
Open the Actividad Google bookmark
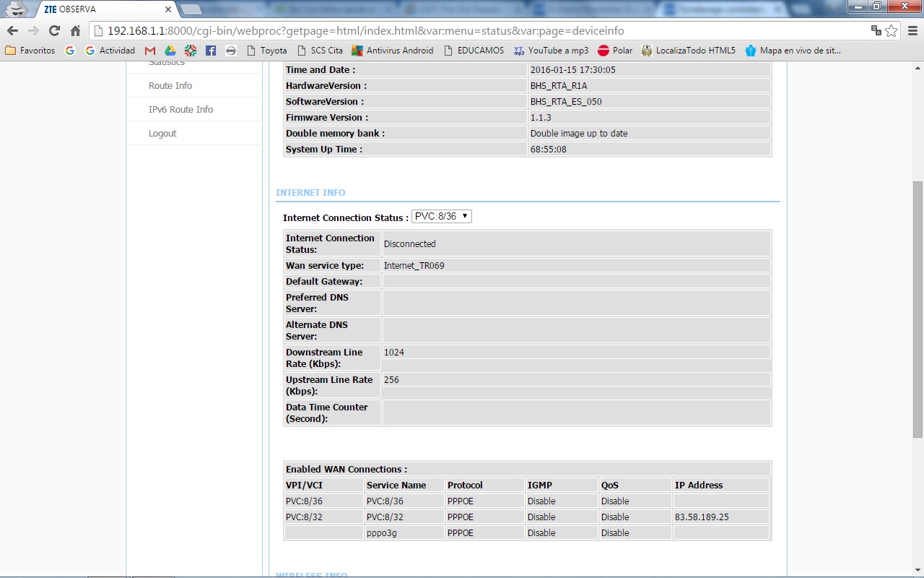[x=110, y=51]
